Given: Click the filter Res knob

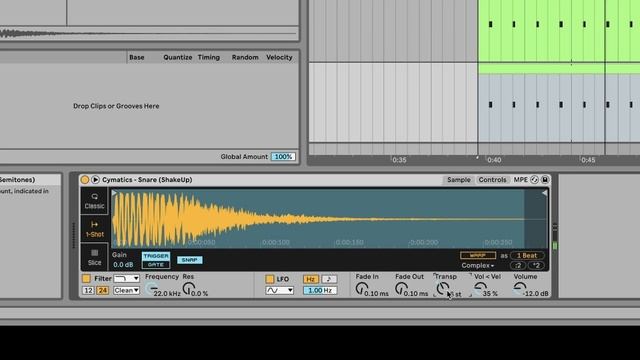Looking at the screenshot, I should 189,289.
